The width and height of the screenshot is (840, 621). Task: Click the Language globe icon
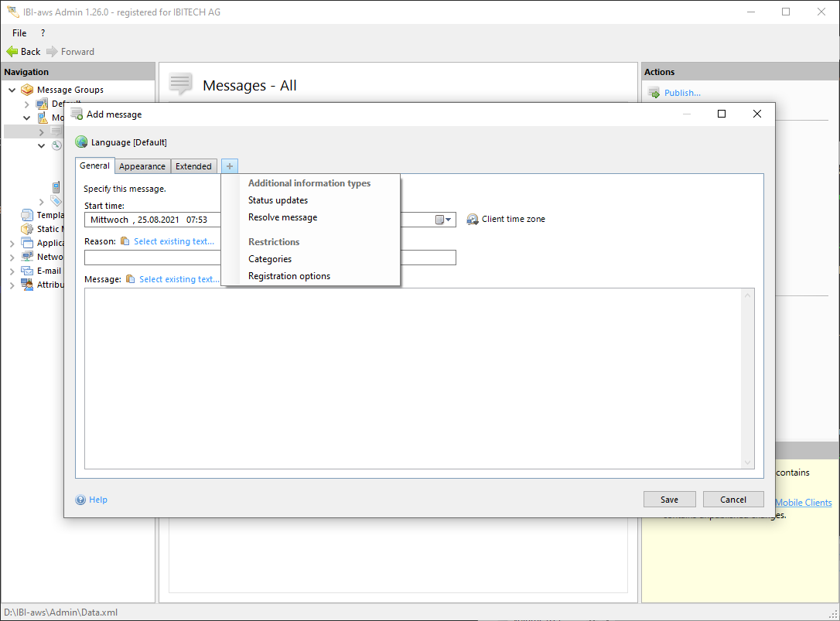point(81,142)
